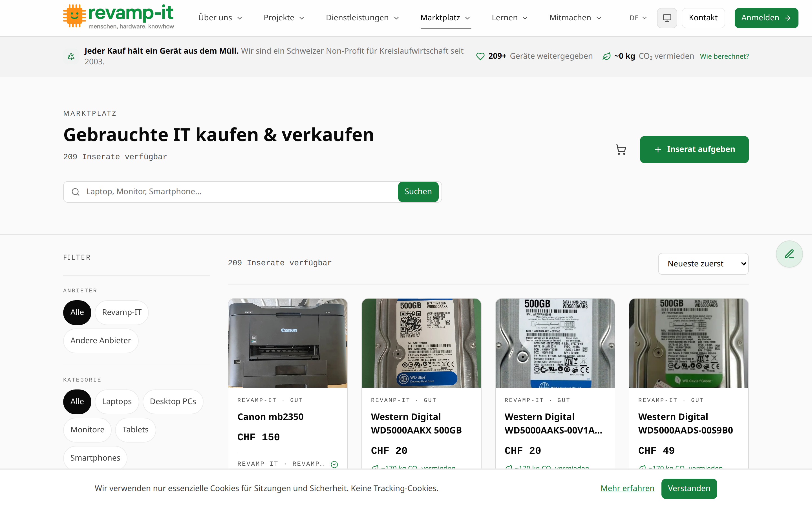Viewport: 812px width, 508px height.
Task: Filter category by Tablets
Action: (135, 430)
